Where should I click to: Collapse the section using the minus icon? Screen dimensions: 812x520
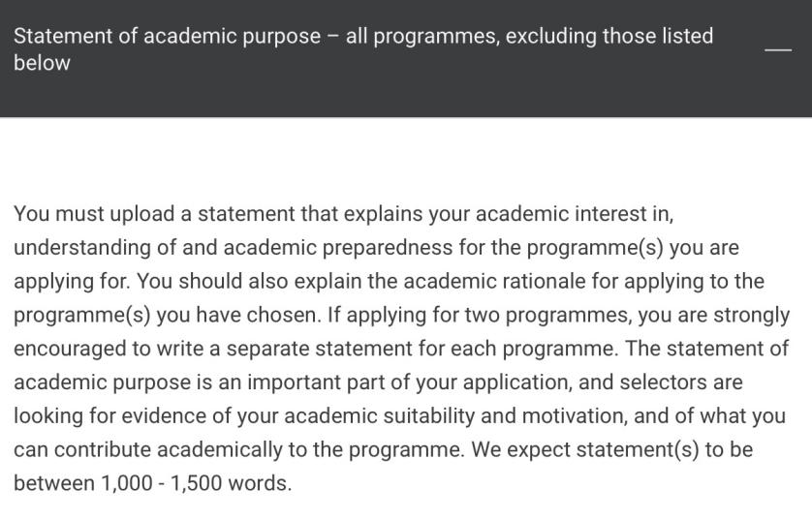[x=778, y=49]
